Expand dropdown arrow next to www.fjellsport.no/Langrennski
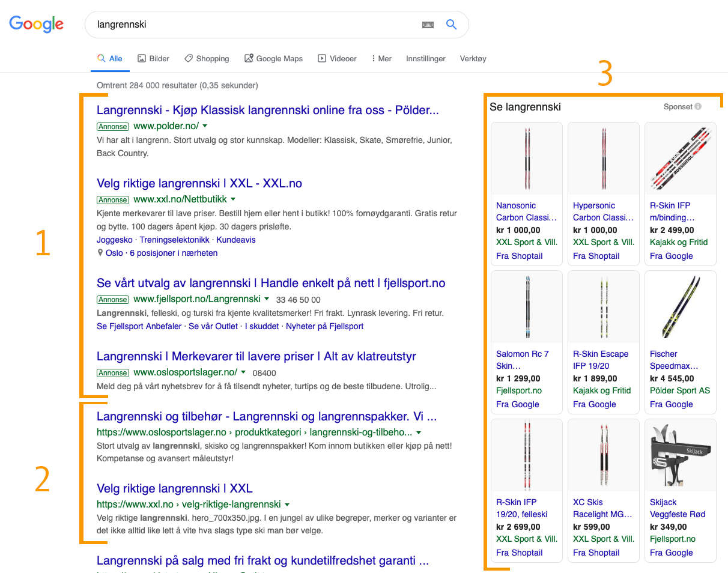The width and height of the screenshot is (728, 573). coord(266,299)
